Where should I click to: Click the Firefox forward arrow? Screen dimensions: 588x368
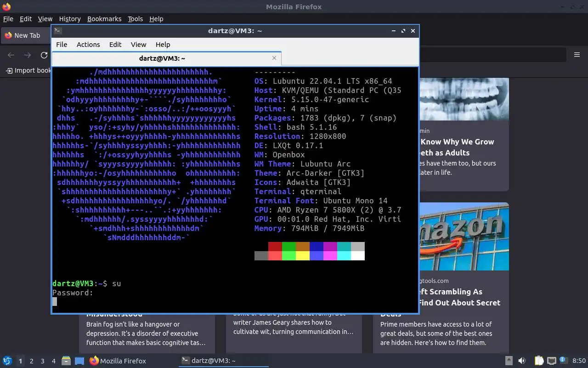28,55
